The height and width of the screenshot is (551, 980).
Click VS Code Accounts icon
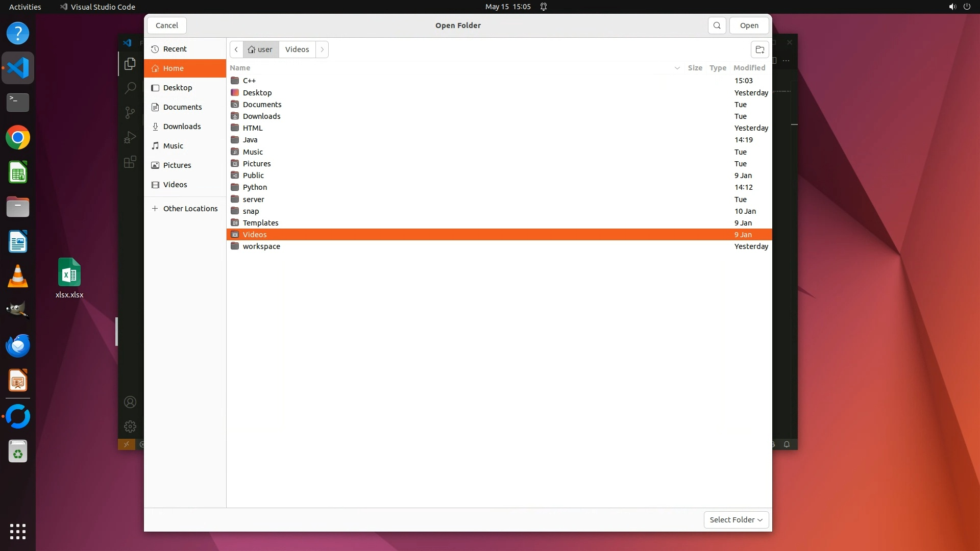point(130,402)
